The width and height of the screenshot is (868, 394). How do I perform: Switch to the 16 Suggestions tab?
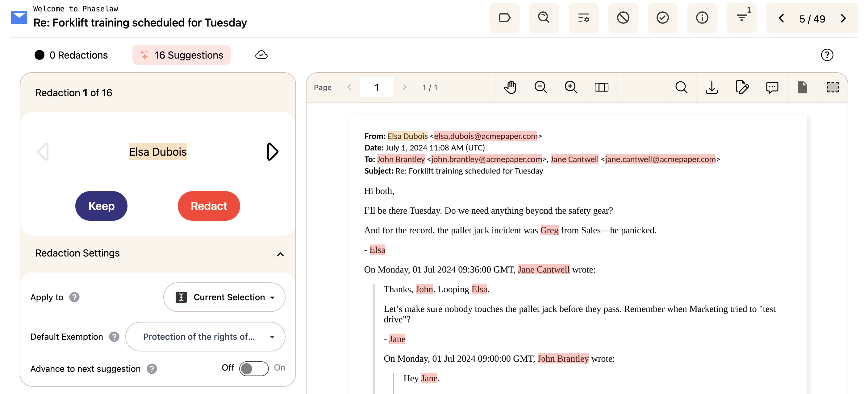[181, 55]
